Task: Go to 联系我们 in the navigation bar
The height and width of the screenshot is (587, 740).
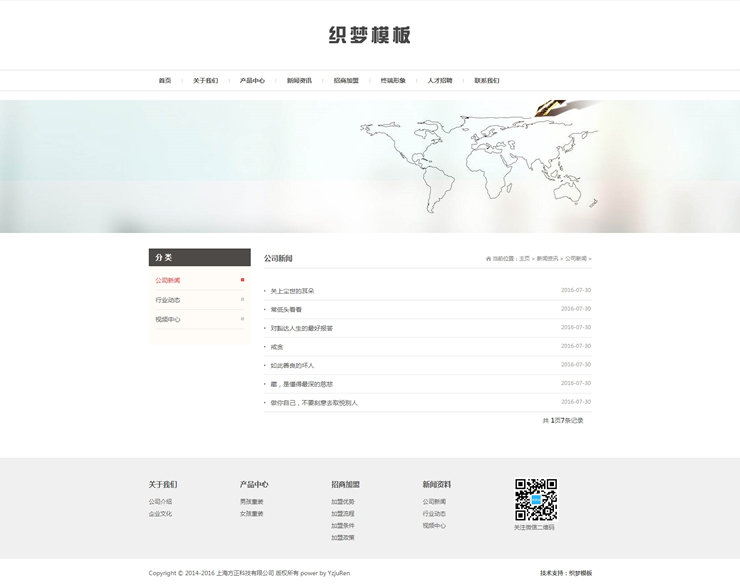Action: pyautogui.click(x=487, y=80)
